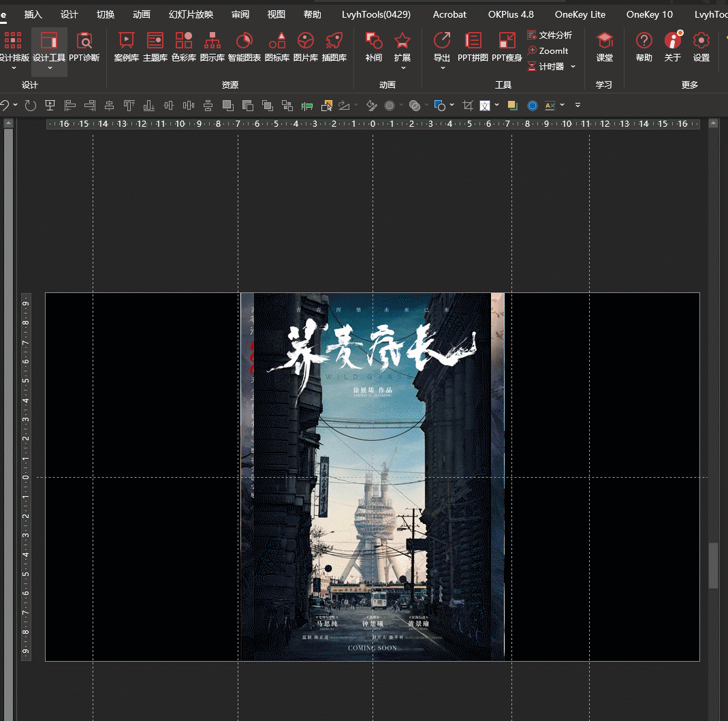Expand the 扩展 animation dropdown
Image resolution: width=728 pixels, height=721 pixels.
pyautogui.click(x=403, y=68)
